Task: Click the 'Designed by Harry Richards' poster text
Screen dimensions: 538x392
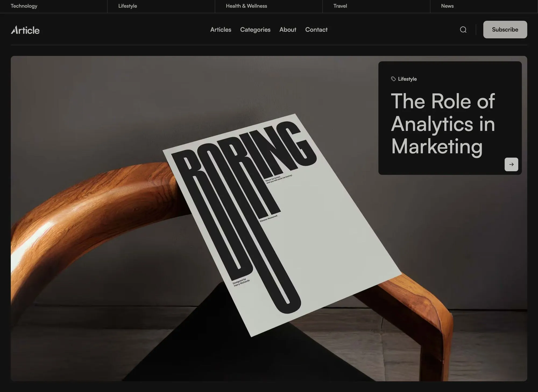Action: pyautogui.click(x=241, y=282)
